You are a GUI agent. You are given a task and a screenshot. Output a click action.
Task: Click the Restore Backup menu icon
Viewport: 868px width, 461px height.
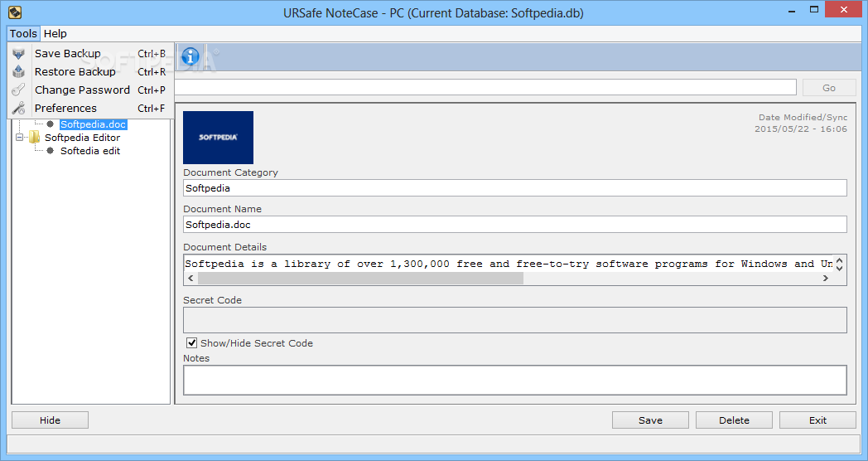tap(18, 71)
